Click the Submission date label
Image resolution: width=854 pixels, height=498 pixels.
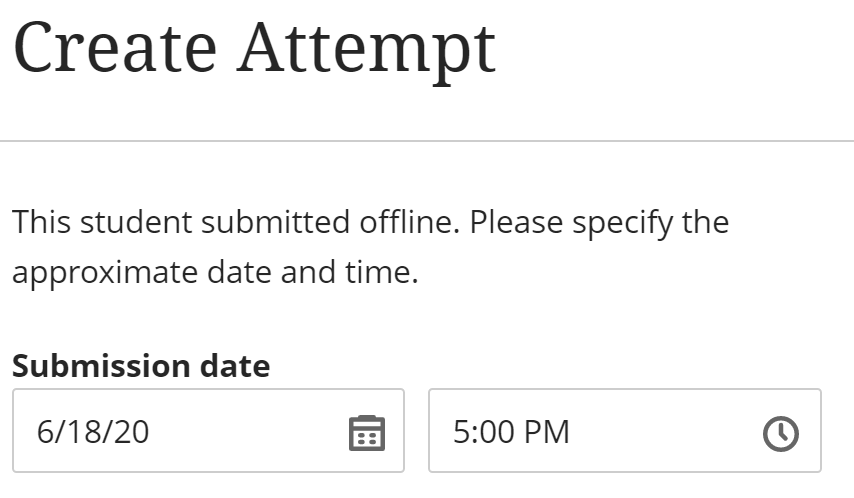click(141, 366)
